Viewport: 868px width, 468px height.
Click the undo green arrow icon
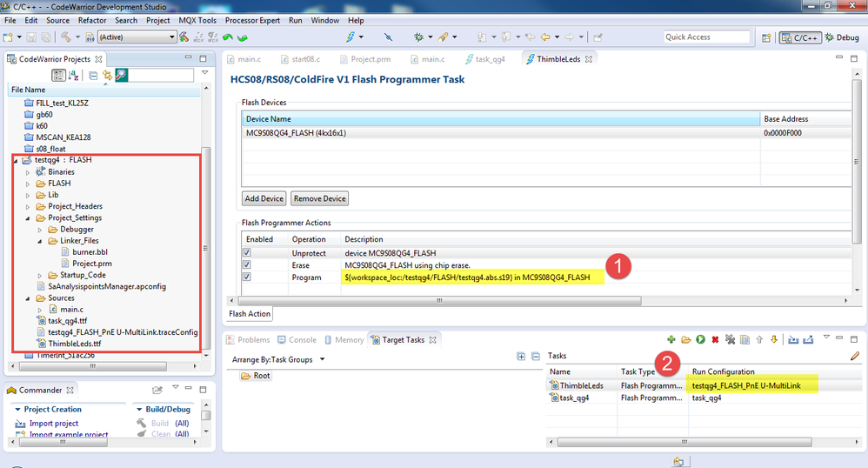(228, 37)
